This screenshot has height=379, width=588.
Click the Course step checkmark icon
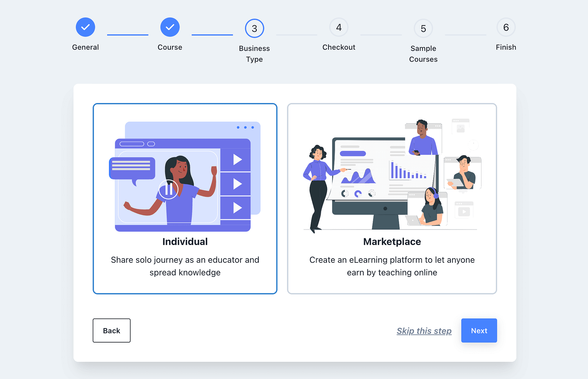pyautogui.click(x=170, y=27)
